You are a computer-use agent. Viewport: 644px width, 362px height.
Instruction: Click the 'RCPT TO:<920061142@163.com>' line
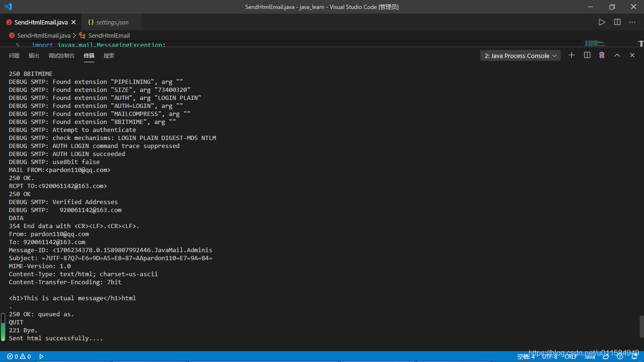pos(58,186)
